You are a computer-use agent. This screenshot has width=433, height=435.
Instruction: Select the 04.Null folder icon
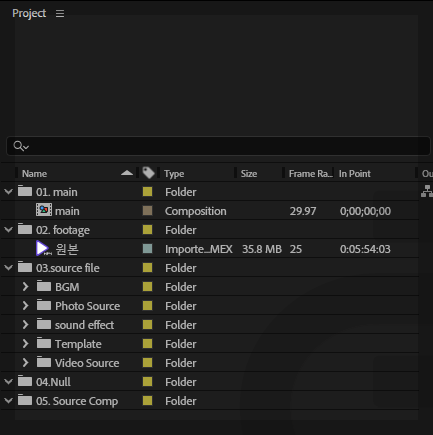pos(25,381)
